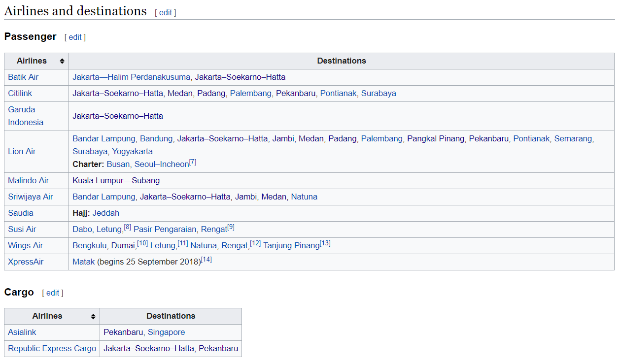Open the Malindo Air airline link
The height and width of the screenshot is (364, 621).
[x=29, y=181]
